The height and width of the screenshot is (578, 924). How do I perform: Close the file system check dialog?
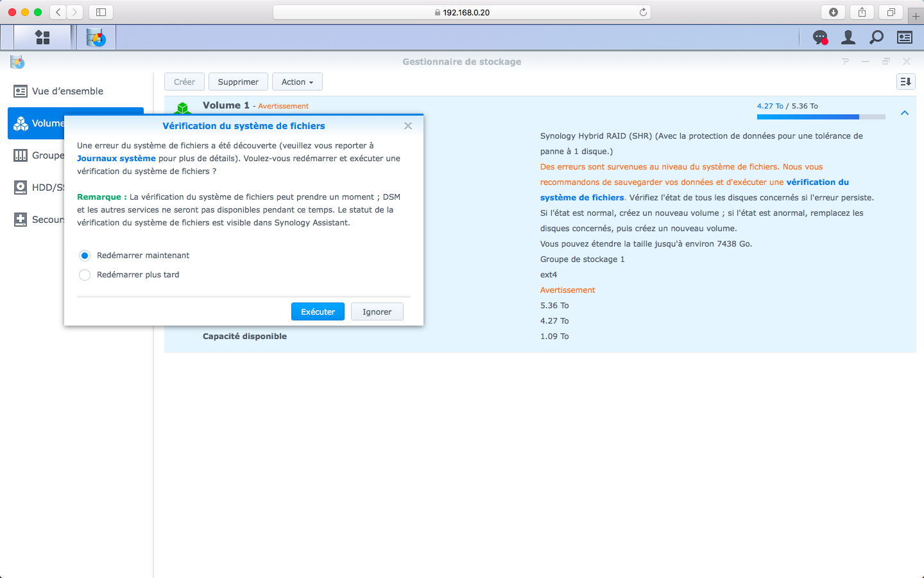tap(408, 126)
